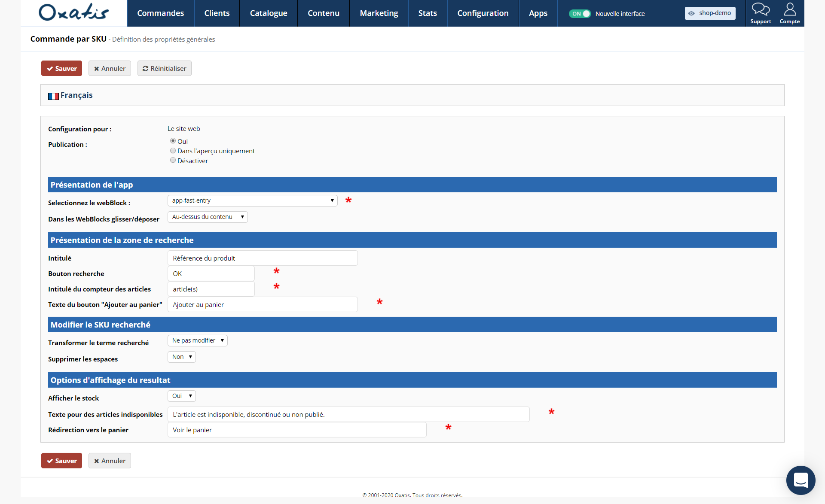Select Dans l'aperçu uniquement radio option
The height and width of the screenshot is (504, 825).
tap(173, 151)
